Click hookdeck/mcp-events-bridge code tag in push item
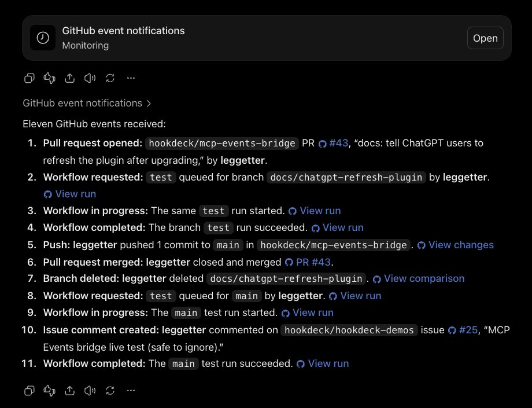Image resolution: width=532 pixels, height=408 pixels. tap(334, 245)
